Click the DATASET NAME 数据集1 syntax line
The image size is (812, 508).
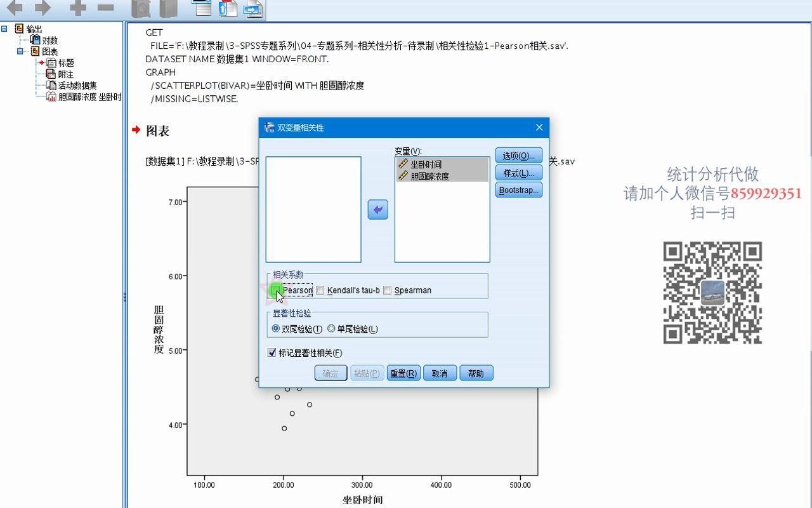(237, 59)
